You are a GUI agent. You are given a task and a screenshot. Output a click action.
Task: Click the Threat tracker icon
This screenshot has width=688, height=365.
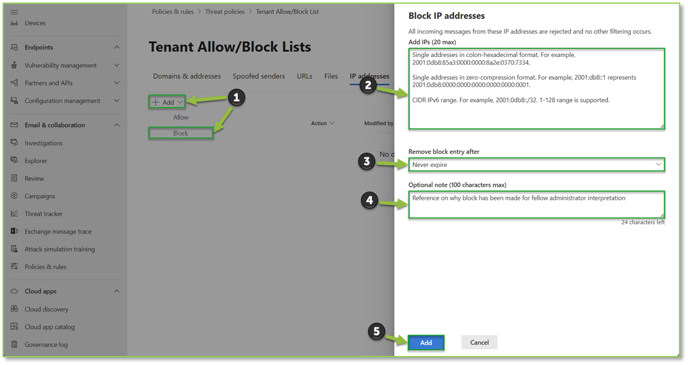point(14,213)
